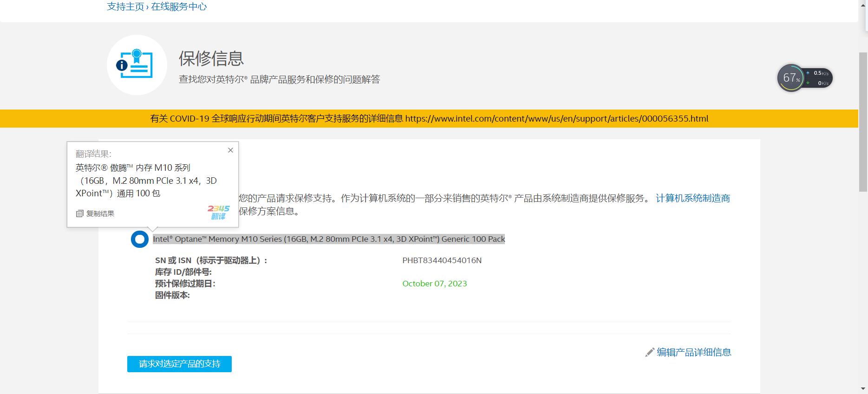Select the Intel Optane Memory M10 radio button
The width and height of the screenshot is (868, 394).
(x=139, y=239)
